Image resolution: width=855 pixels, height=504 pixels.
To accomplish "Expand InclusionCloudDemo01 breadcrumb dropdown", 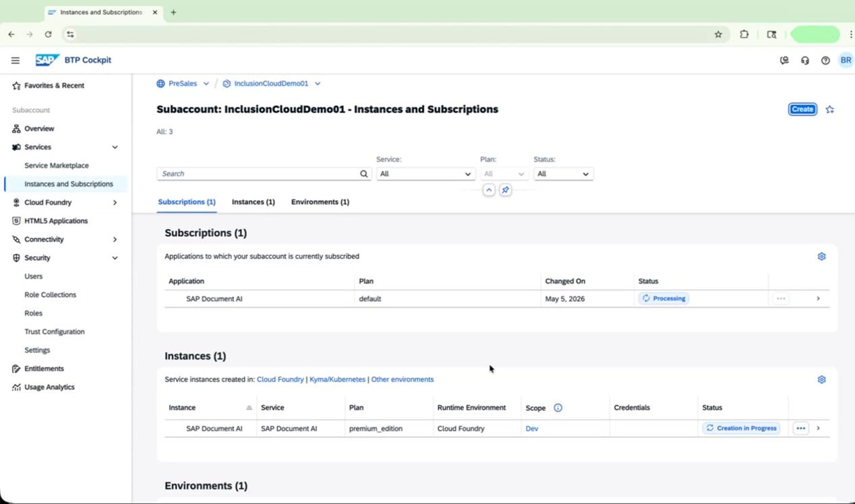I will click(x=318, y=84).
